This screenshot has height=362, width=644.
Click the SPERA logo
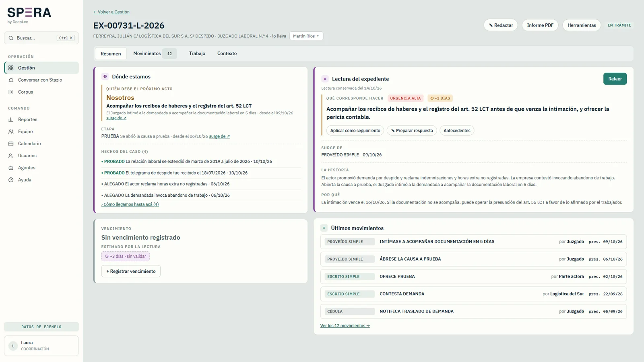[29, 13]
